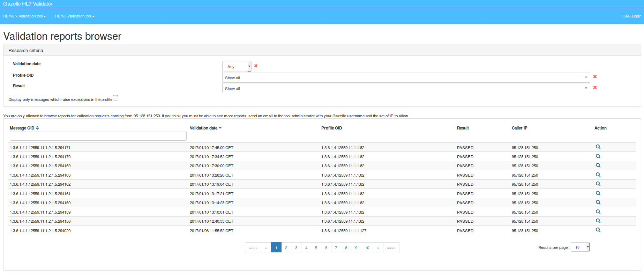Go to results page 3
Screen dimensions: 644x274
tap(296, 247)
